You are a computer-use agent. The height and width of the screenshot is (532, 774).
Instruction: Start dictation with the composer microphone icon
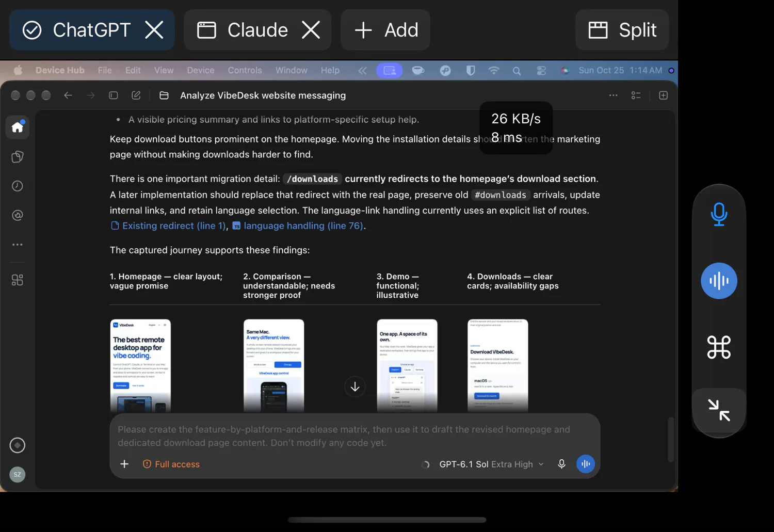pos(561,464)
